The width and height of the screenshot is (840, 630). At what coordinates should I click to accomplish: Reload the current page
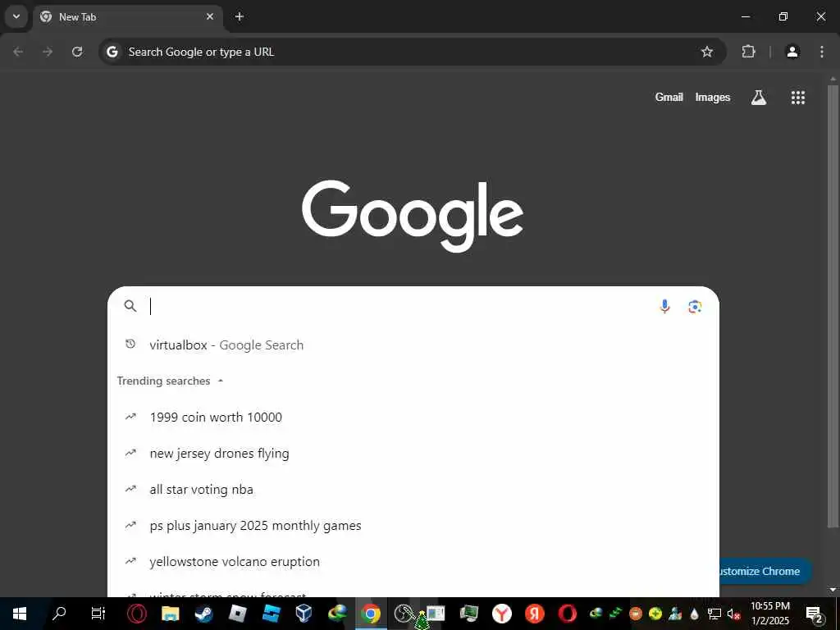click(77, 52)
